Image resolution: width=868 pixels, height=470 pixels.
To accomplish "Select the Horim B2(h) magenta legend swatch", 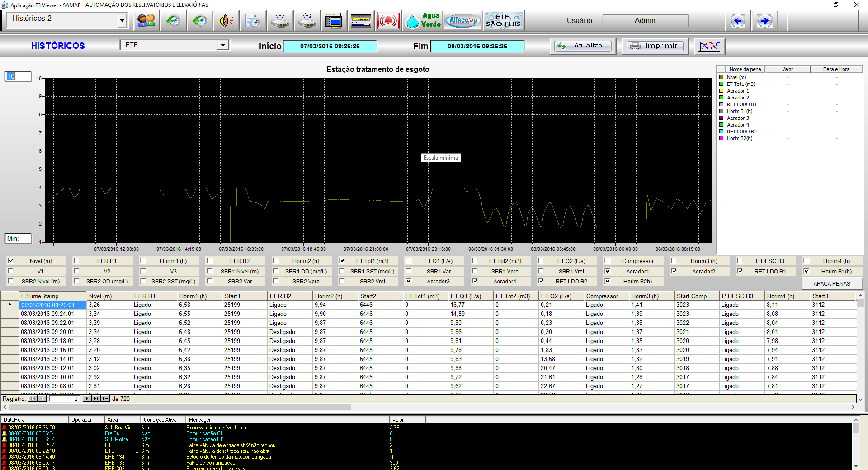I will pyautogui.click(x=722, y=138).
